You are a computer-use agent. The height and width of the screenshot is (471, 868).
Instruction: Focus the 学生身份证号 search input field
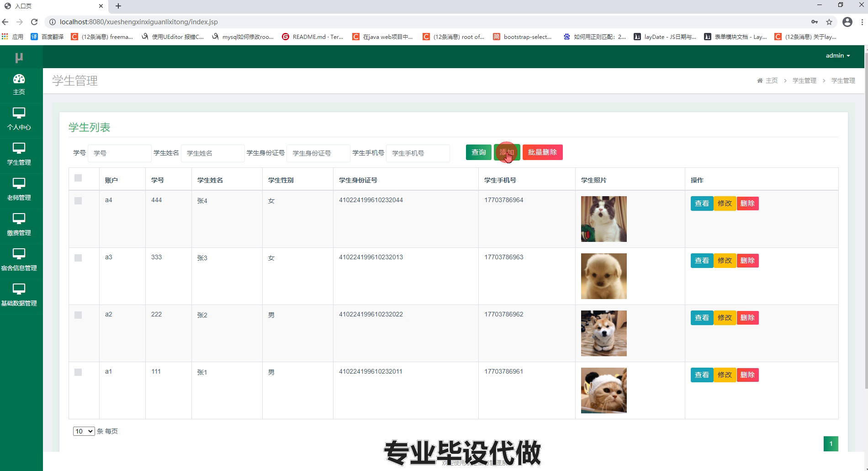click(318, 153)
